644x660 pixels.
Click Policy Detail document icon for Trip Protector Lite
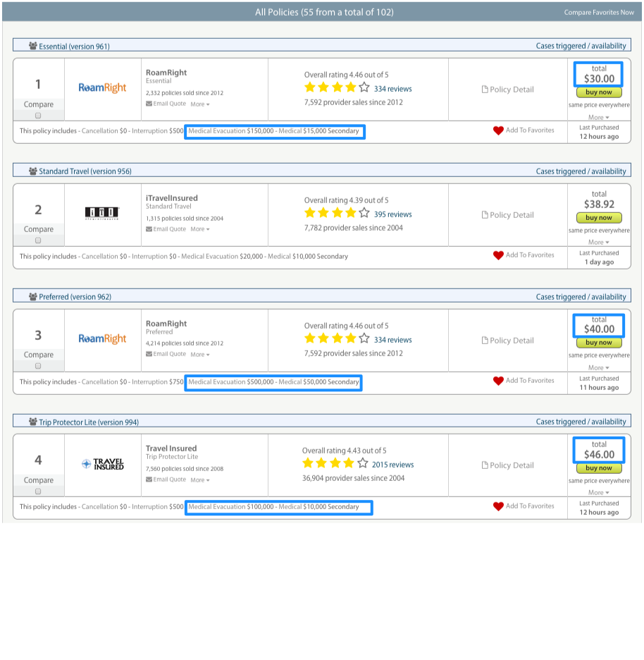coord(484,465)
